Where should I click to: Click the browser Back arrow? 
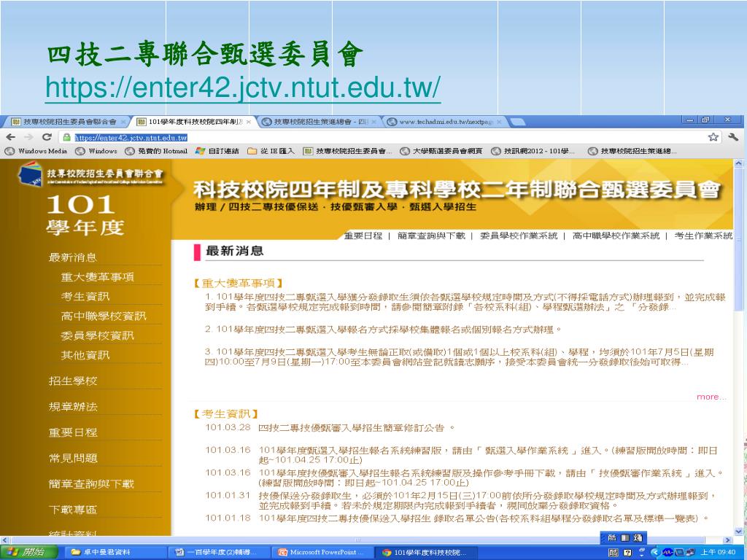(11, 137)
